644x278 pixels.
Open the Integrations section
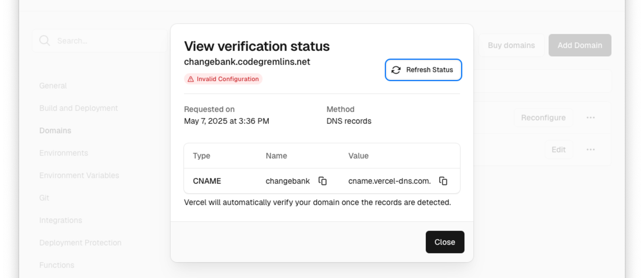pyautogui.click(x=61, y=220)
